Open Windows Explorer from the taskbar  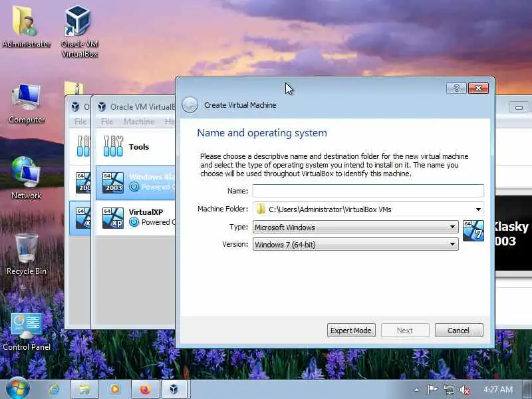84,389
